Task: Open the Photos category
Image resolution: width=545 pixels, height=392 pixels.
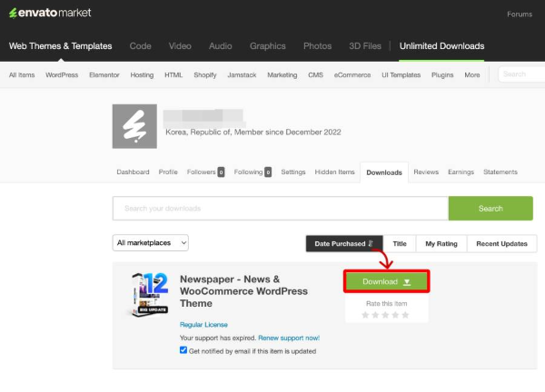Action: tap(317, 46)
